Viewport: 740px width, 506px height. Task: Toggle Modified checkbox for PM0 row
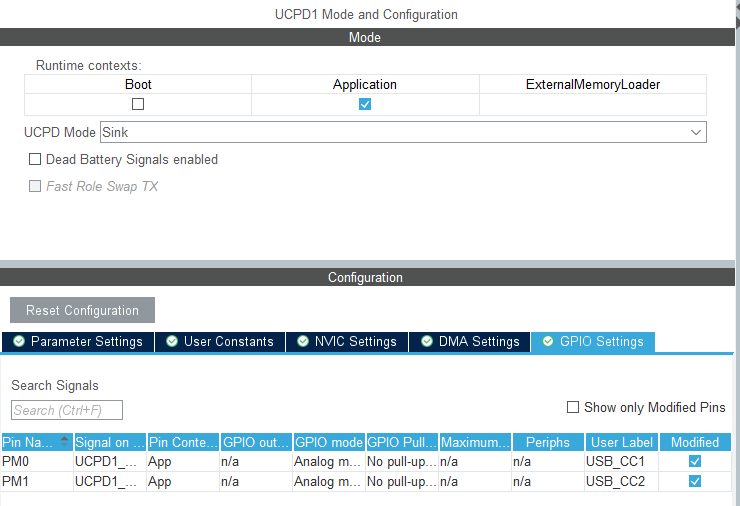695,462
